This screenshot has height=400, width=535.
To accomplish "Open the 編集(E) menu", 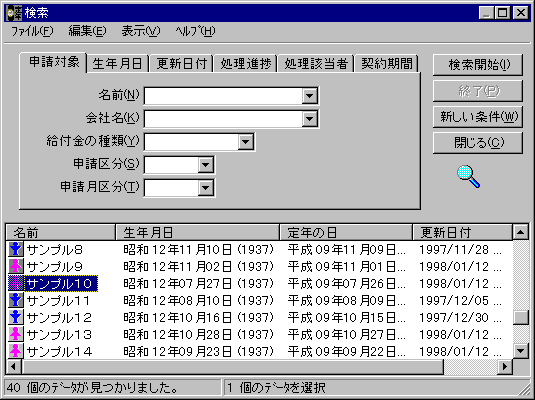I will [x=87, y=31].
